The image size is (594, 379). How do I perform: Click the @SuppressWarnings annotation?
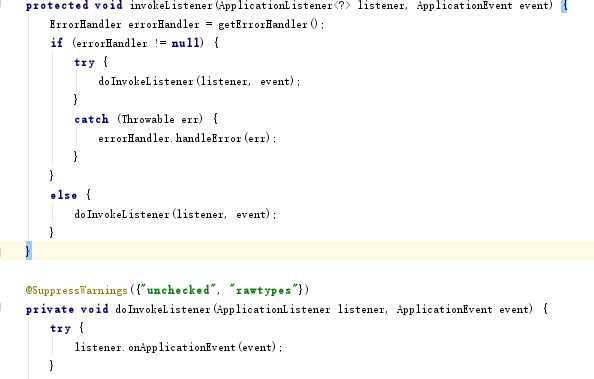(x=77, y=290)
